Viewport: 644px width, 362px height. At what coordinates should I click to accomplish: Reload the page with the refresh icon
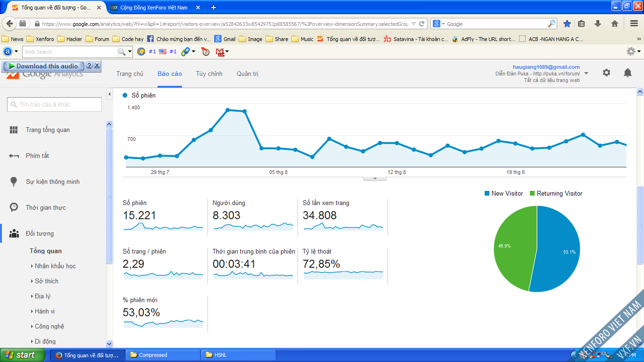pos(422,24)
